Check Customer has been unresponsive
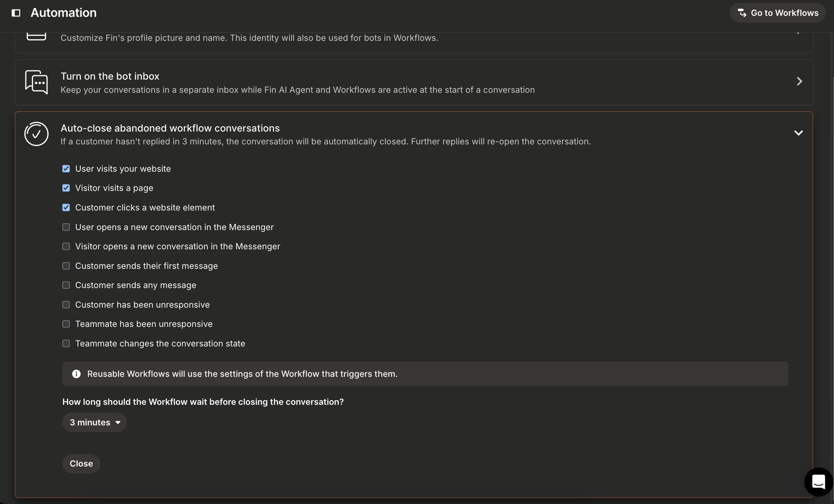Image resolution: width=834 pixels, height=504 pixels. pos(66,305)
